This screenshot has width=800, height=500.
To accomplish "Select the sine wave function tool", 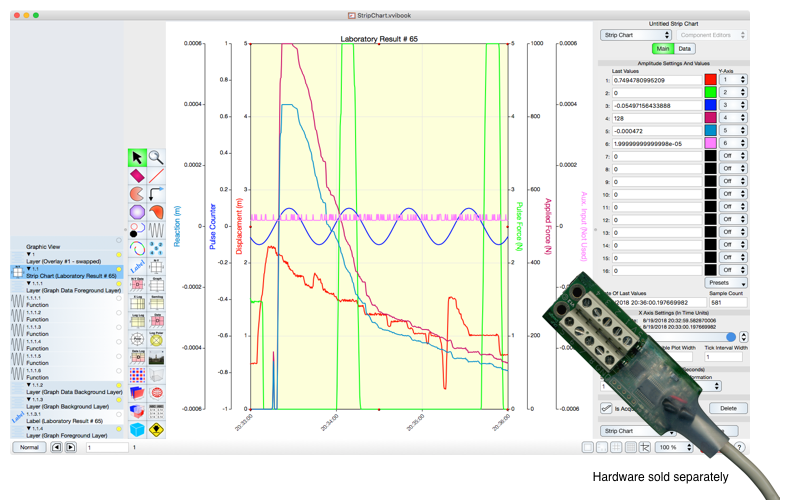I will (x=156, y=230).
